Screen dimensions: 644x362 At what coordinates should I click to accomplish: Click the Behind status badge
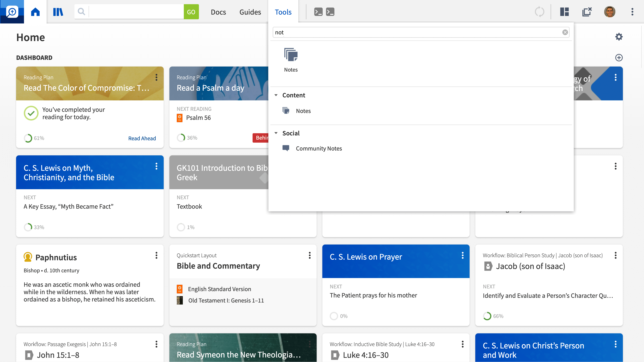[x=260, y=138]
